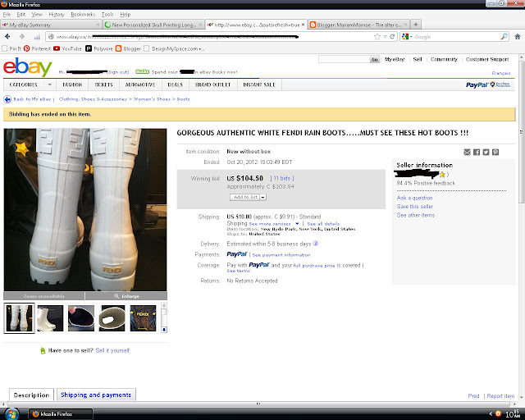Viewport: 525px width, 420px height.
Task: Open the History menu
Action: pos(57,15)
